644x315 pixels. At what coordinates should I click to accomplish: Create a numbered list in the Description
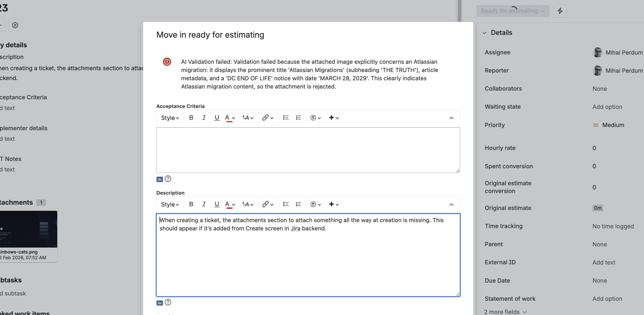[x=298, y=204]
